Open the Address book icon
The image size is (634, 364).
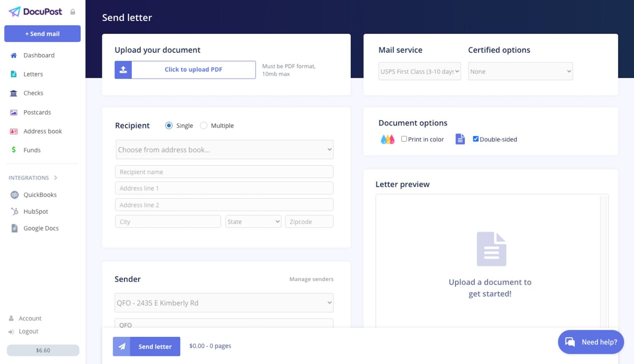coord(14,131)
